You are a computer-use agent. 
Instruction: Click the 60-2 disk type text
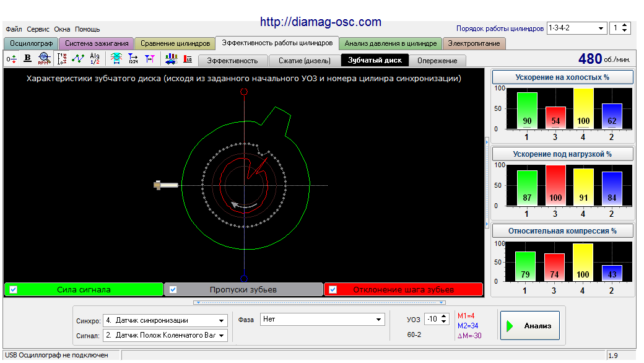(414, 335)
